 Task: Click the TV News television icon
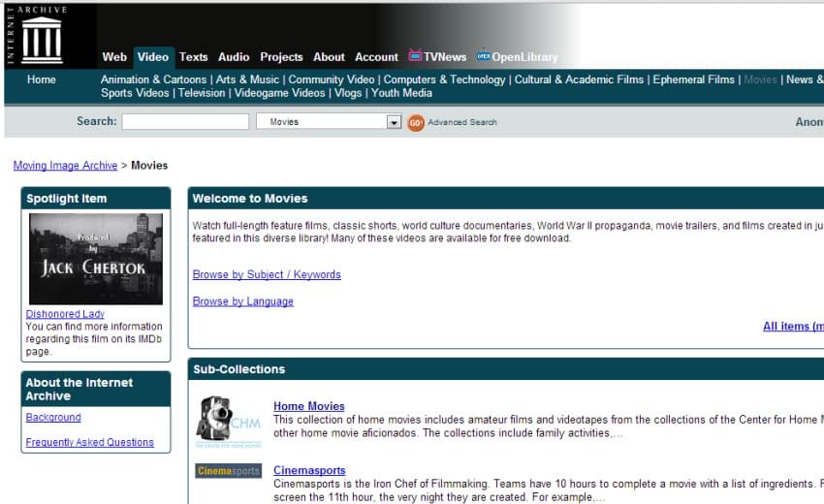(415, 54)
